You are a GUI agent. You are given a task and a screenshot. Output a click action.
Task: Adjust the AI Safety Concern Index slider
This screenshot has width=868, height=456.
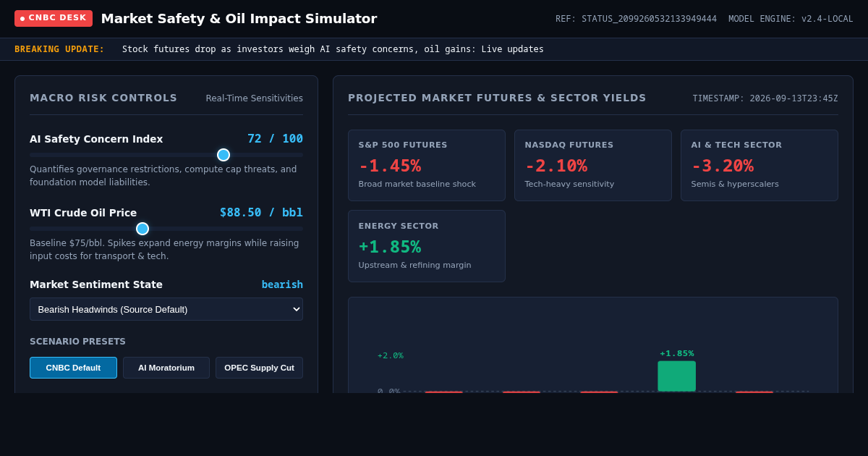pos(166,155)
